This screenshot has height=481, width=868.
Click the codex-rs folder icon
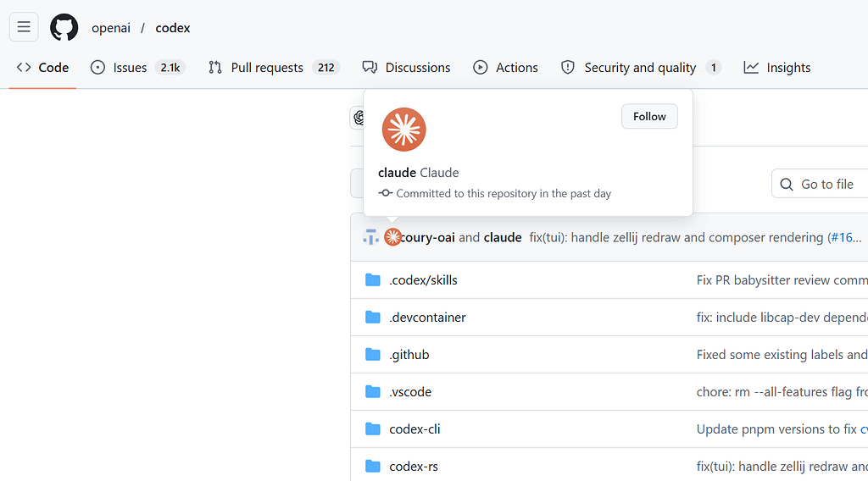tap(373, 467)
